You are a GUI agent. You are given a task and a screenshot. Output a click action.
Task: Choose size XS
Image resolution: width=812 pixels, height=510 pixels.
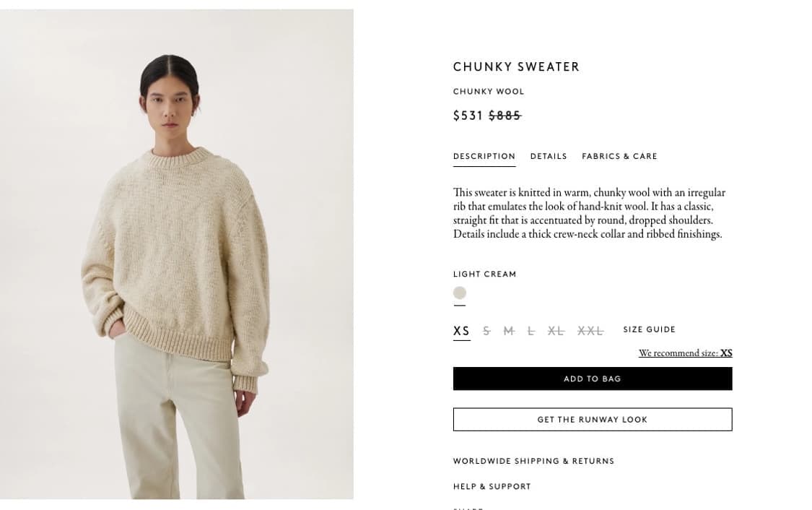pos(461,331)
